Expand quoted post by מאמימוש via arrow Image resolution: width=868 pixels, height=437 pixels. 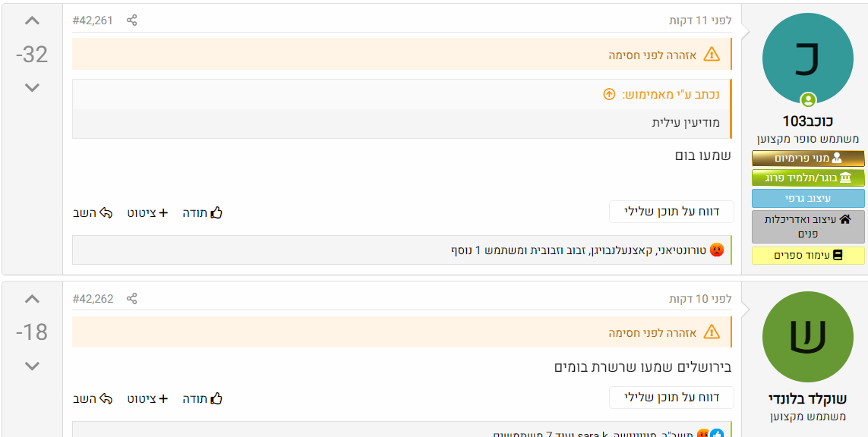609,95
